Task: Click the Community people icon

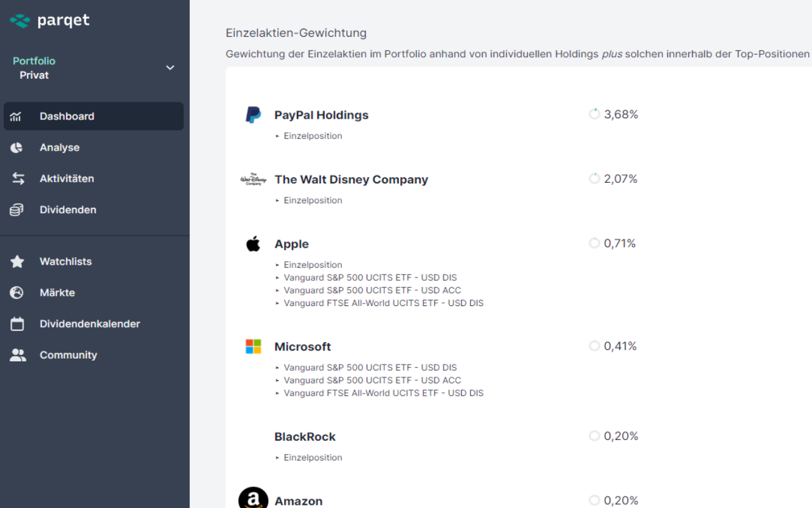Action: (16, 354)
